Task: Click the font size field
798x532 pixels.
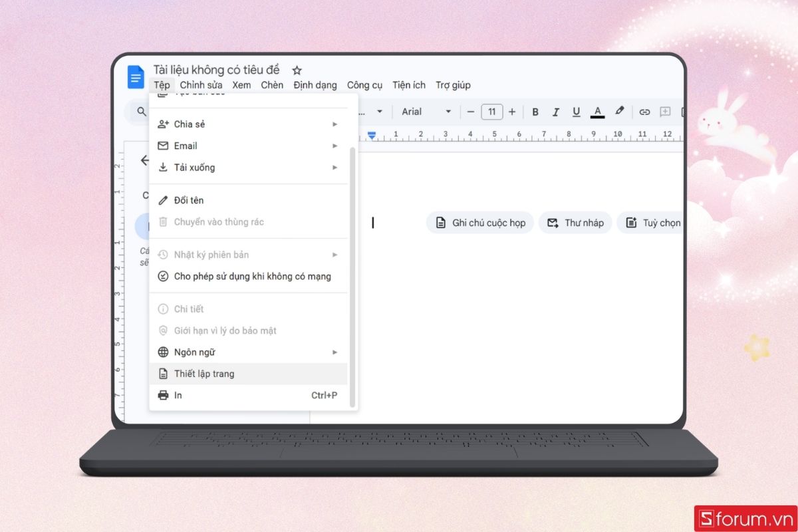Action: pyautogui.click(x=491, y=112)
